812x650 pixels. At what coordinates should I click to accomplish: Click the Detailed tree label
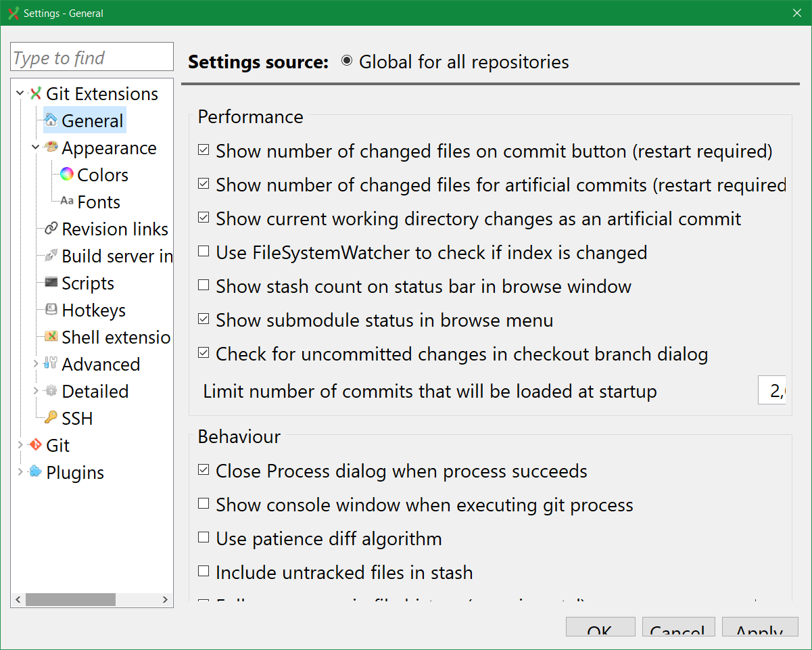(95, 392)
